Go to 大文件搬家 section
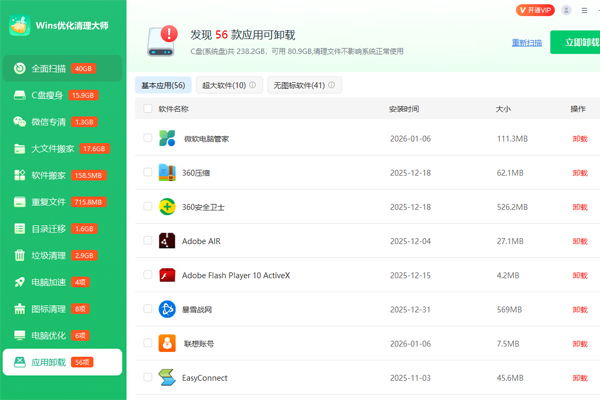This screenshot has width=600, height=400. [x=62, y=149]
